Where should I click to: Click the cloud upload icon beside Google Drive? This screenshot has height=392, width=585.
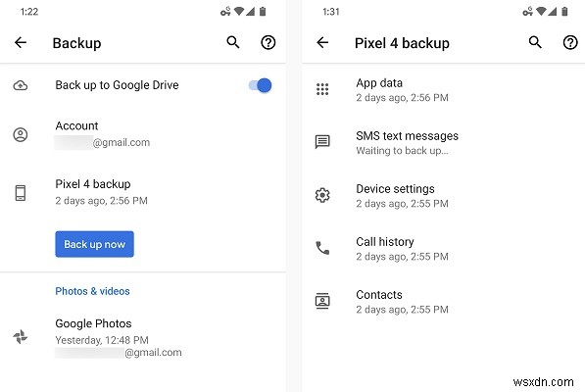click(21, 85)
